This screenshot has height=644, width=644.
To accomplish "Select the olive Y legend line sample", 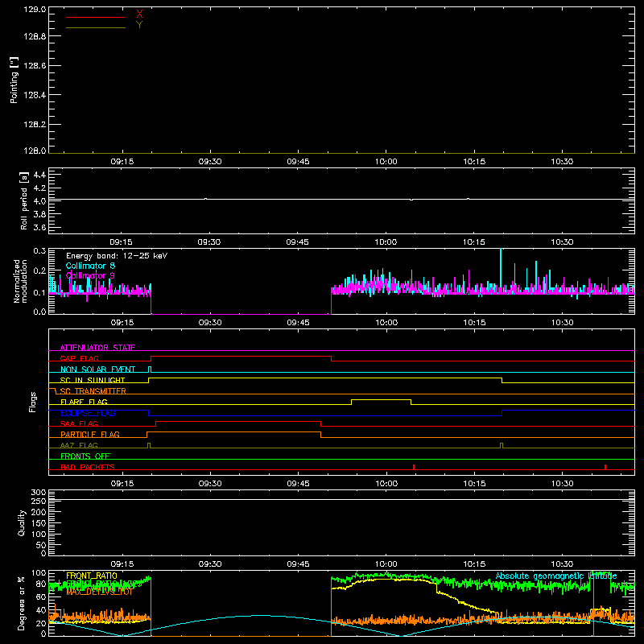I will coord(96,27).
